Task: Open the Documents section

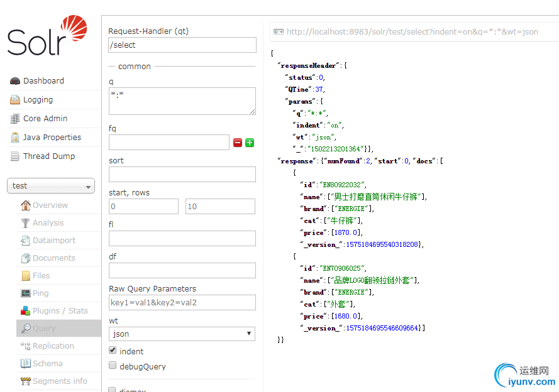Action: pyautogui.click(x=54, y=258)
